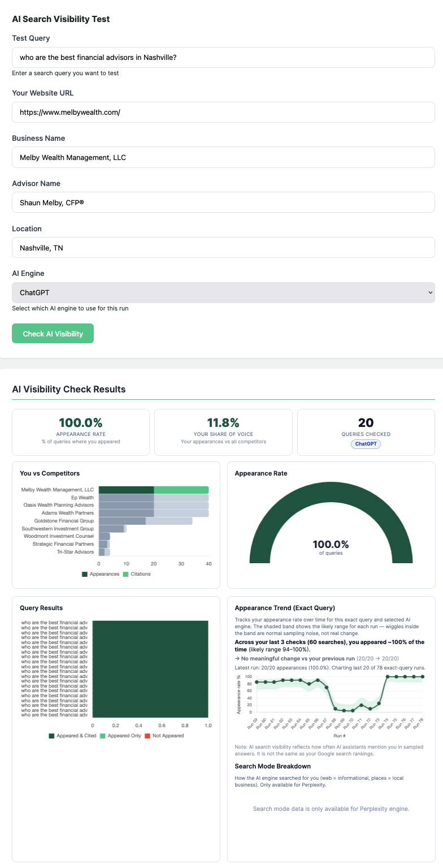Viewport: 443px width, 868px height.
Task: Click the Test Query input field
Action: 223,57
